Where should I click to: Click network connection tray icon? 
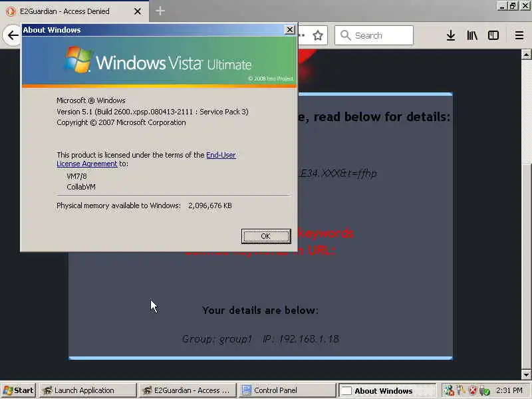point(450,391)
